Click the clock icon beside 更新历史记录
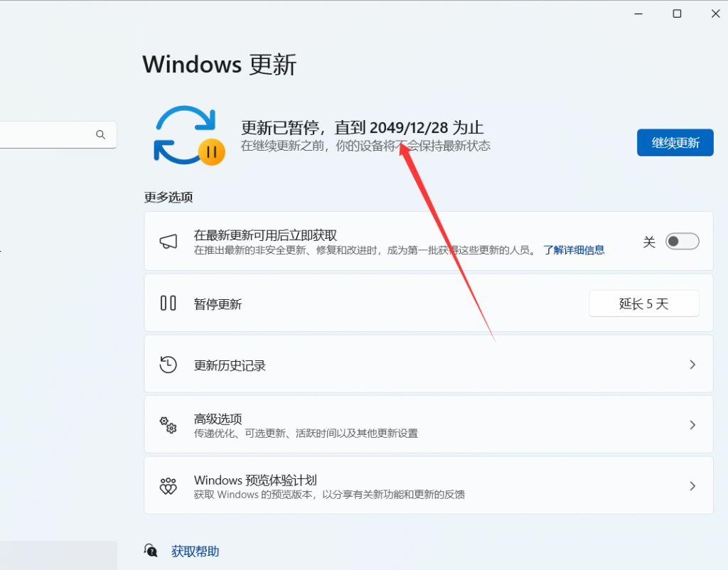728x570 pixels. (168, 364)
